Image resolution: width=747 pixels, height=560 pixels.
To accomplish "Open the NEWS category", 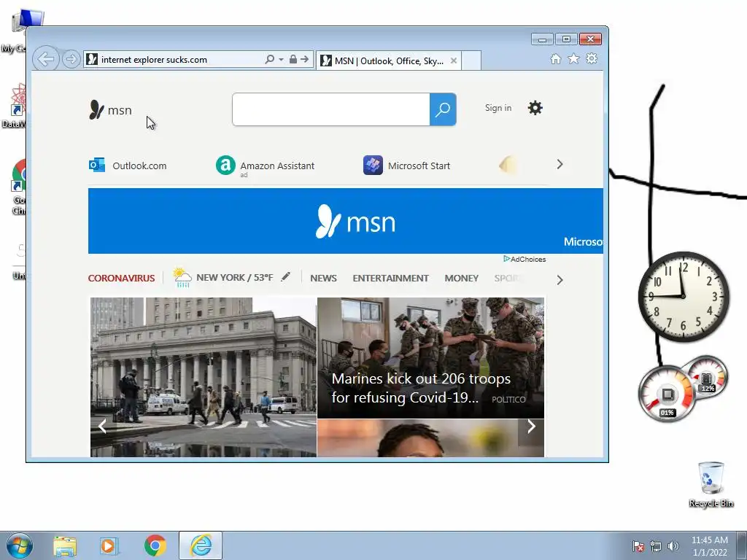I will tap(323, 278).
